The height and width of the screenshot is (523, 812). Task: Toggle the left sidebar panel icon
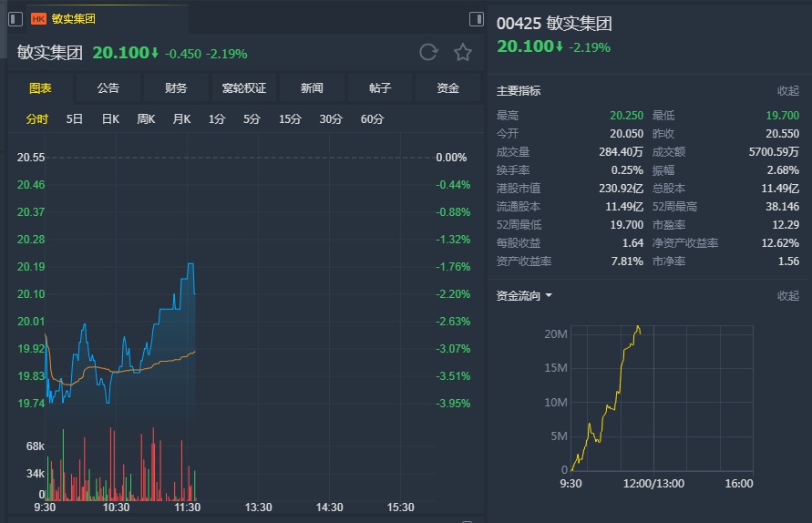pos(15,19)
